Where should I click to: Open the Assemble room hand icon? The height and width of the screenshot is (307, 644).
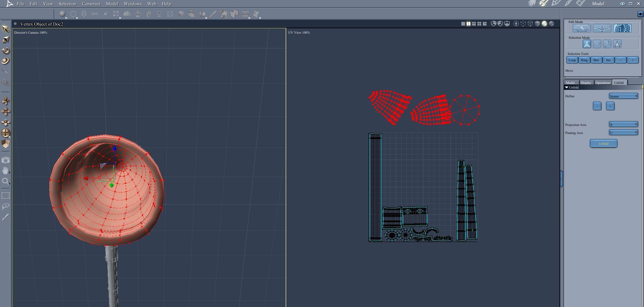[532, 3]
